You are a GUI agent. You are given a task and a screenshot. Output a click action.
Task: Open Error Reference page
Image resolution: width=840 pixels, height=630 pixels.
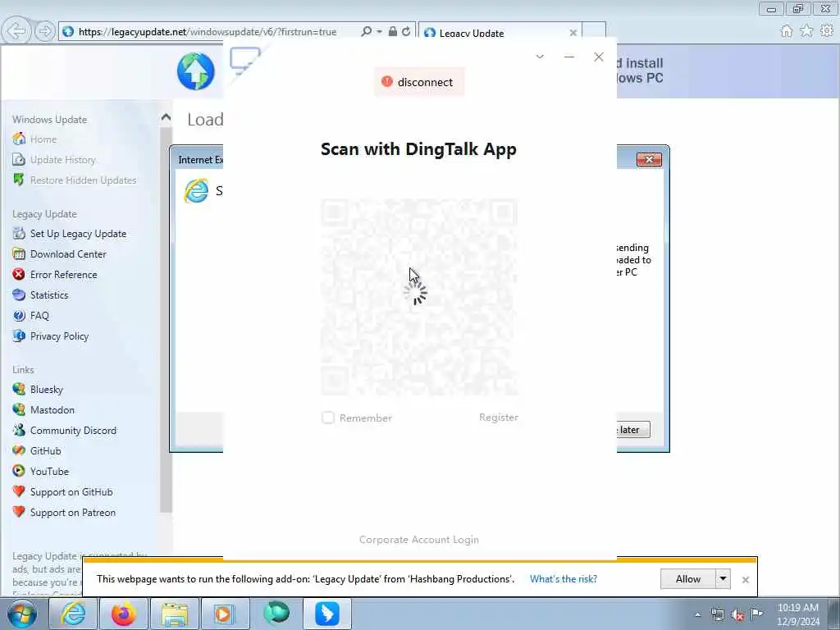click(64, 274)
